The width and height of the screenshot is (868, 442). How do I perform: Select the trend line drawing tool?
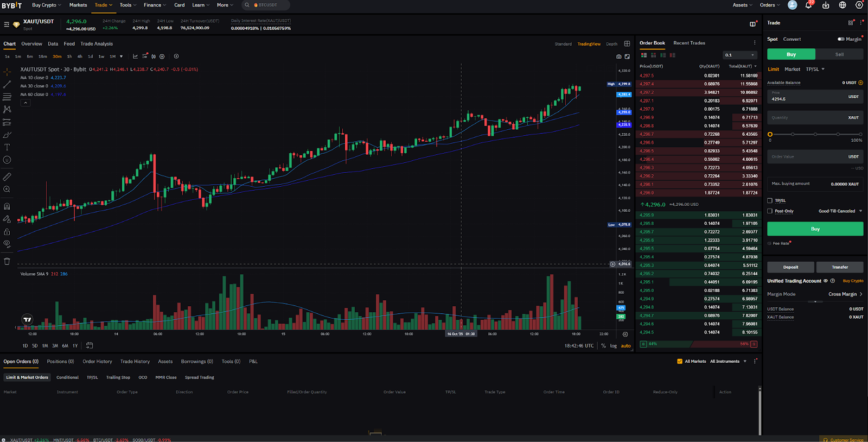7,85
